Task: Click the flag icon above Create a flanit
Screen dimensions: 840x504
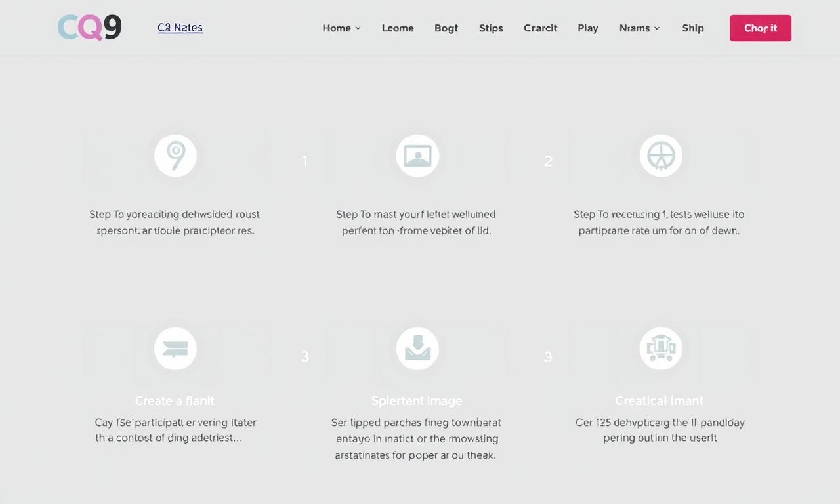Action: [175, 348]
